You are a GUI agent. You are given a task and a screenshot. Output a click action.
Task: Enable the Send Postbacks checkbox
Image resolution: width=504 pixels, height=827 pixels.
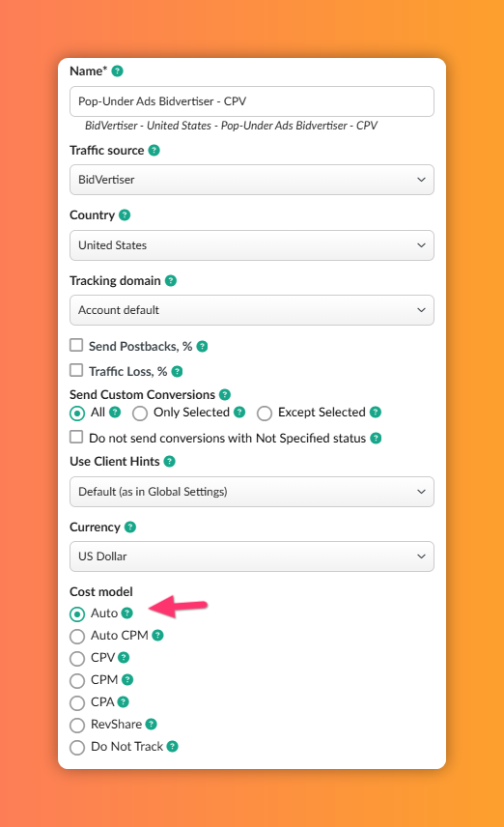(76, 346)
